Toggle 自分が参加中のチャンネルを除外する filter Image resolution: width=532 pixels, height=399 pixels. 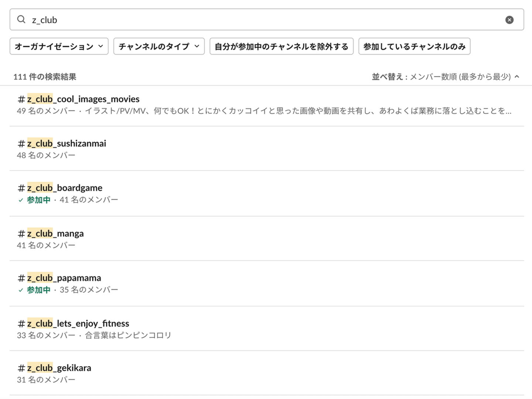282,47
